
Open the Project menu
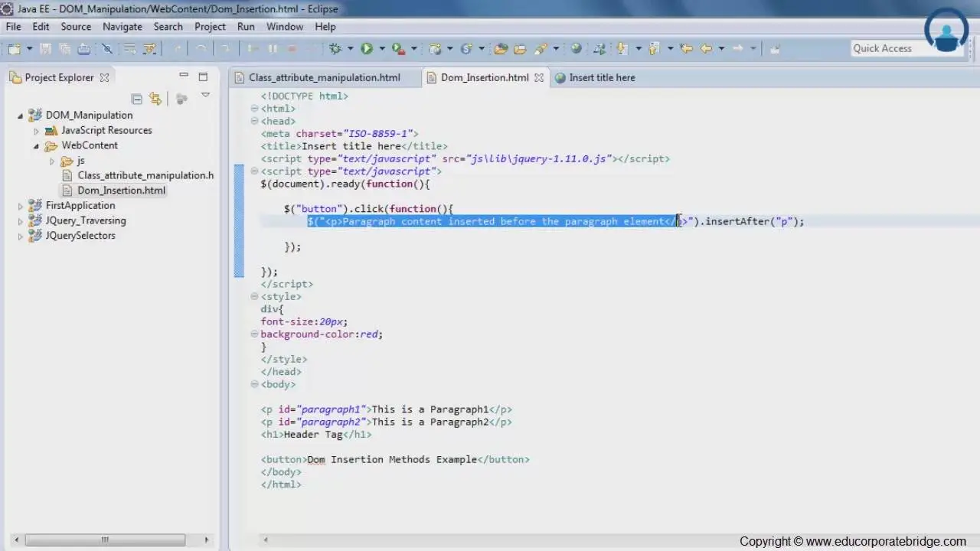210,26
